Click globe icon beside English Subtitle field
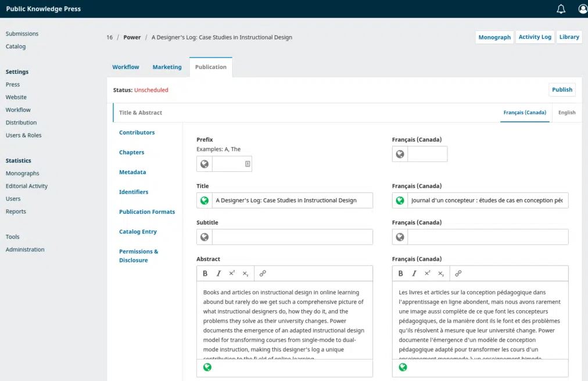Screen dimensions: 588x381 pos(205,237)
